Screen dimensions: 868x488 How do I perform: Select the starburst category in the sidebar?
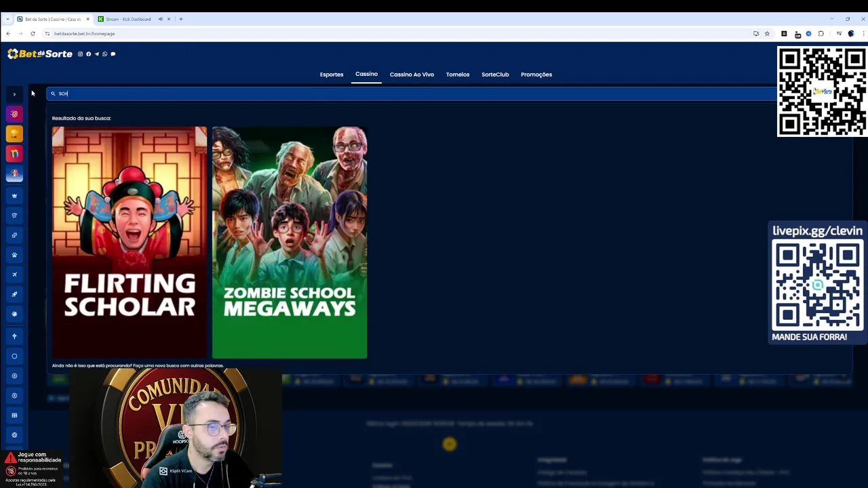[x=14, y=314]
